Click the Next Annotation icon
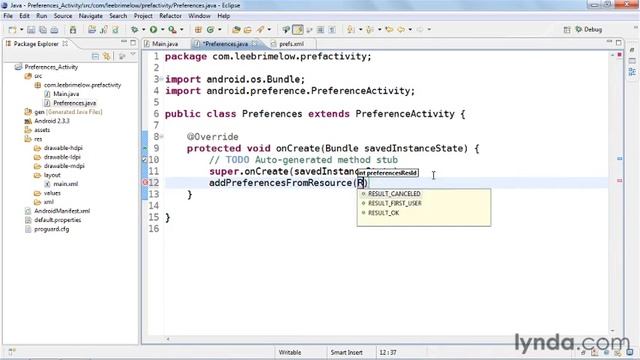The width and height of the screenshot is (640, 360). (351, 30)
